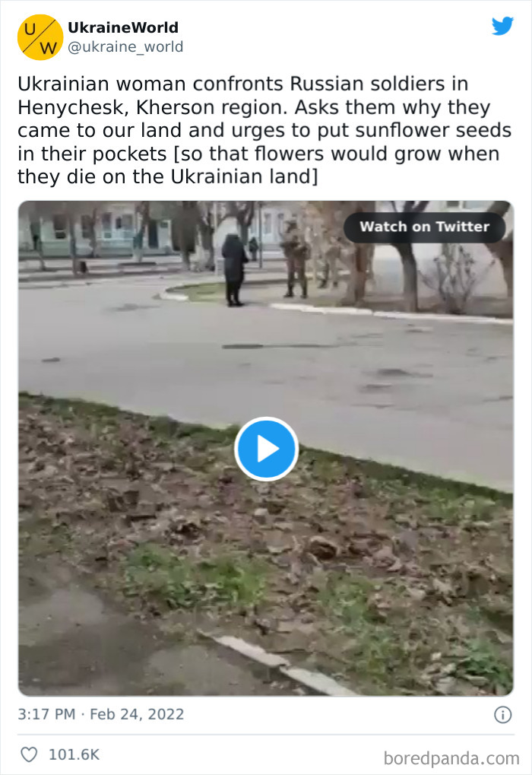Image resolution: width=532 pixels, height=775 pixels.
Task: Click the UkraineWorld display name
Action: pos(123,27)
